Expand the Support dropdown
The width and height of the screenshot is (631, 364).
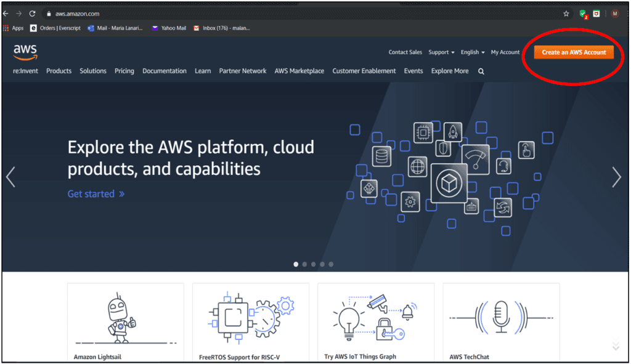point(441,52)
